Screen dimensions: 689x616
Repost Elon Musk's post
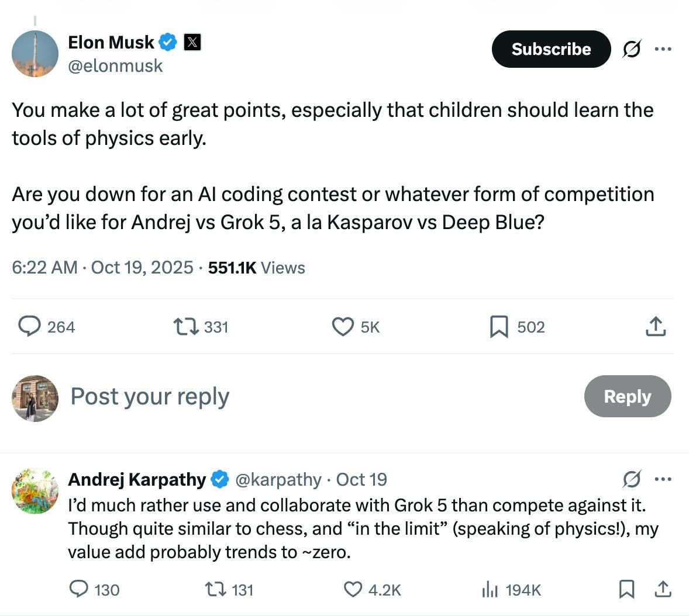pyautogui.click(x=186, y=326)
